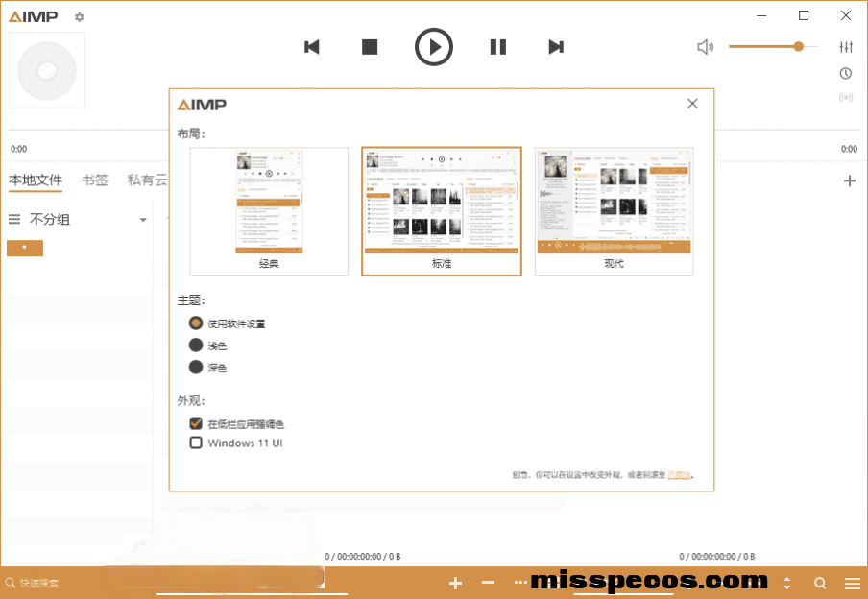Select the 使用软件设置 theme option
Screen dimensions: 868x599
coord(196,323)
